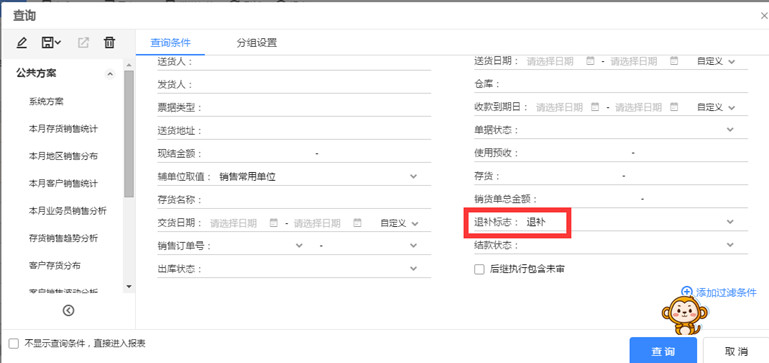Screen dimensions: 769x363
Task: Open calendar icon for 收款到期日 end date
Action: (x=674, y=106)
